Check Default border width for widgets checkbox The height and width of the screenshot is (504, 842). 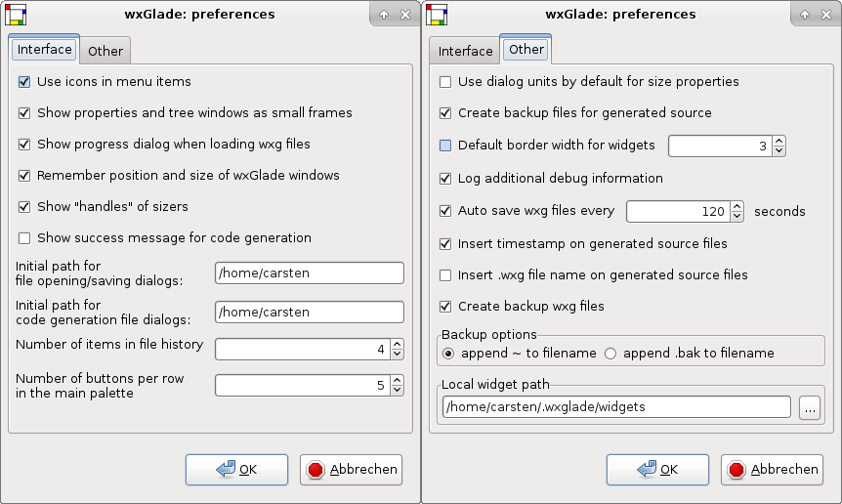click(445, 146)
